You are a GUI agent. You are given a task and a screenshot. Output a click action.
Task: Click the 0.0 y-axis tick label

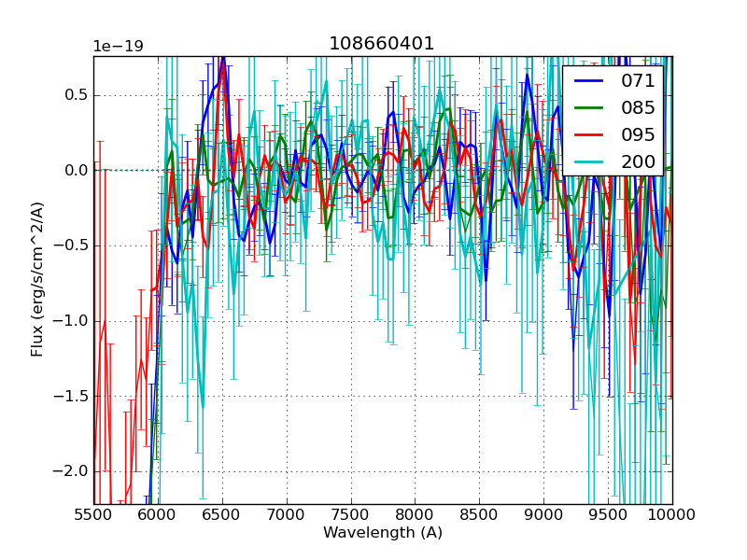tap(74, 170)
